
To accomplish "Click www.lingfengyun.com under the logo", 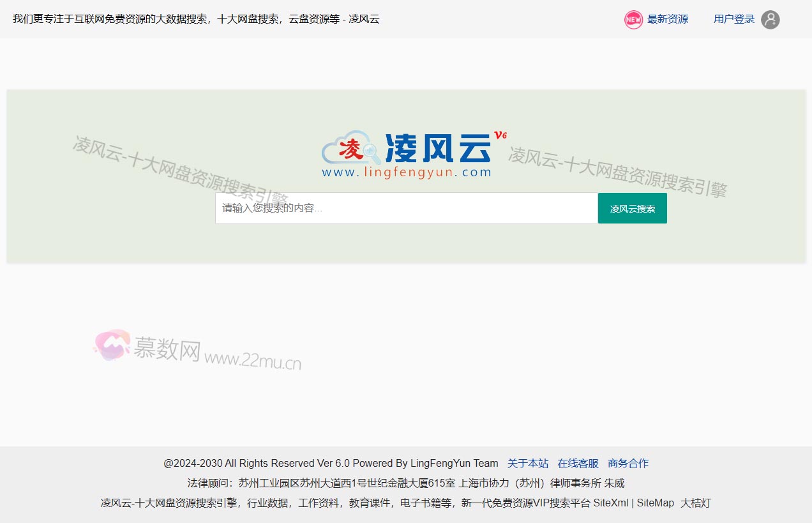I will tap(407, 172).
